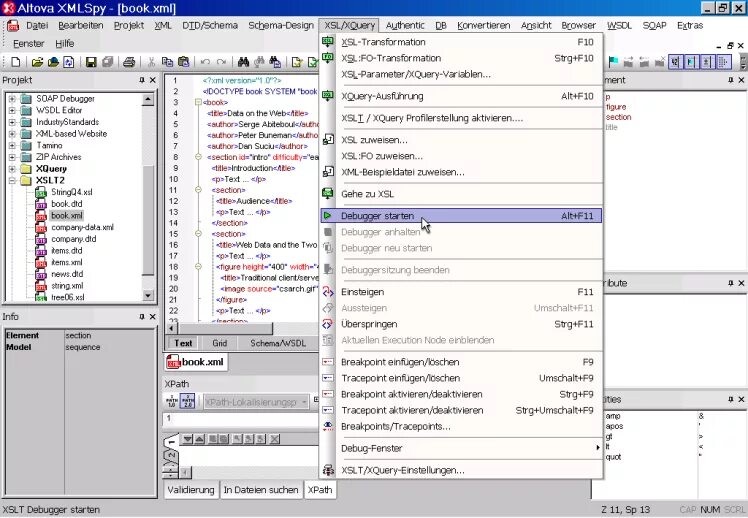Open the In Dateien suchen tab
This screenshot has height=518, width=748.
260,490
